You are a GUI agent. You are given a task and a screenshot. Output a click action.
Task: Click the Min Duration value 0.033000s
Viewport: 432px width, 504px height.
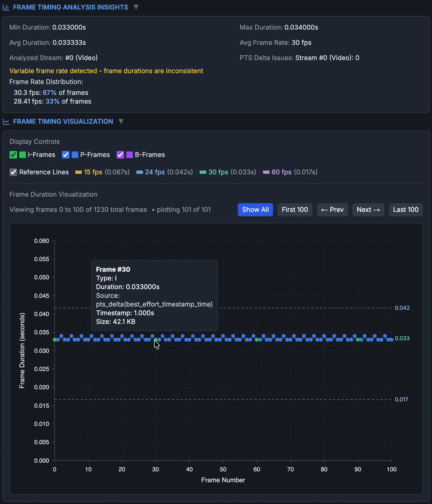69,27
